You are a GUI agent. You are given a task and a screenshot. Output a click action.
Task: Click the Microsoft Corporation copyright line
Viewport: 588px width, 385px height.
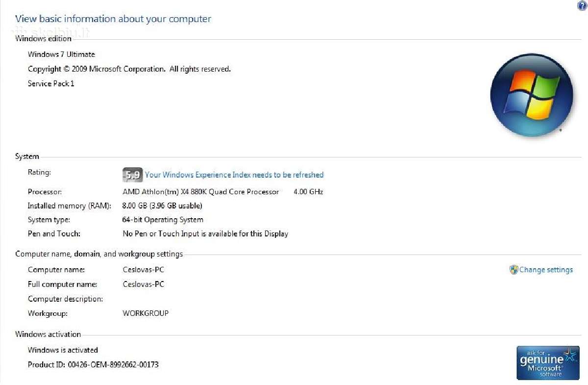pos(129,69)
